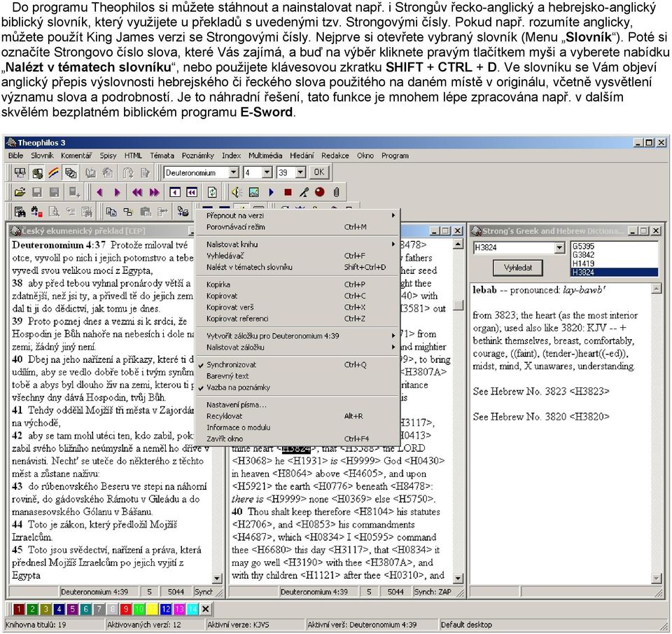
Task: Expand Vytvořit záložku pro Deuteronomium 4:39 submenu
Action: 297,336
